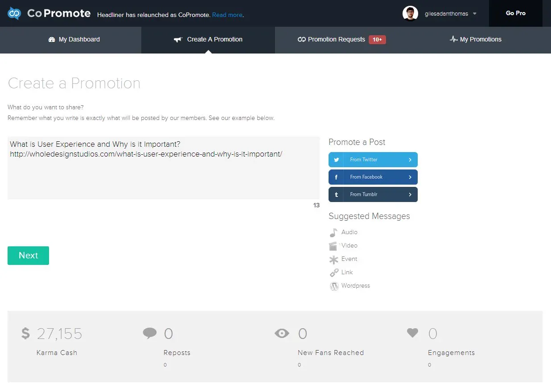Screen dimensions: 551x392
Task: Click the user profile avatar
Action: (x=410, y=13)
